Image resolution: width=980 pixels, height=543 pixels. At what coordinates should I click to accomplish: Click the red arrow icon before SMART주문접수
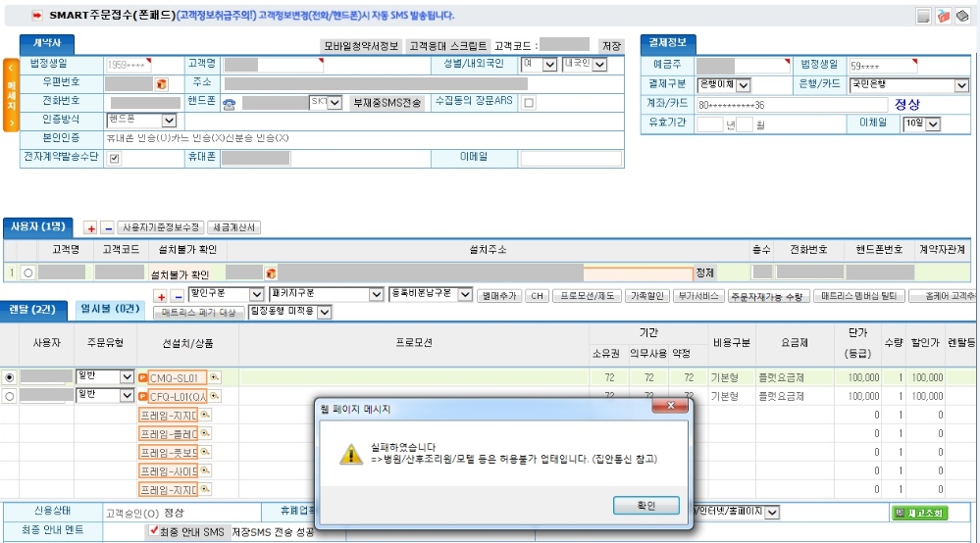click(x=37, y=15)
